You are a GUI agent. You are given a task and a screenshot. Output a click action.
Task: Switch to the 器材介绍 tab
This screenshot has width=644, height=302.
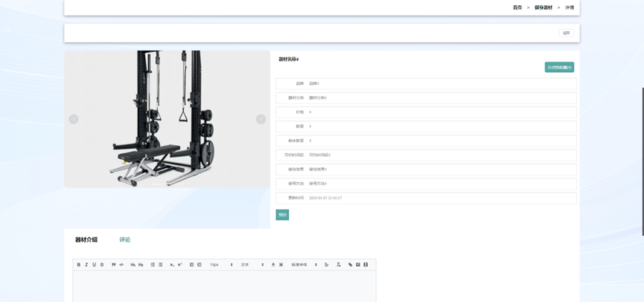86,240
